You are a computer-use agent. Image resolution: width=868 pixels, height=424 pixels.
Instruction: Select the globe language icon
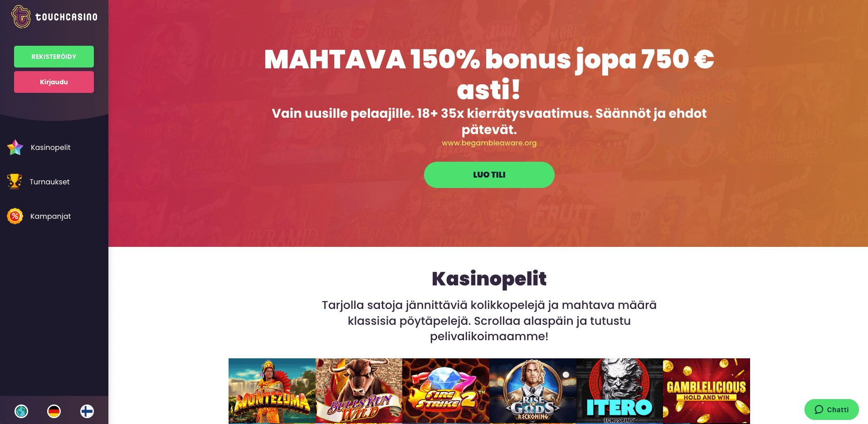pyautogui.click(x=21, y=411)
